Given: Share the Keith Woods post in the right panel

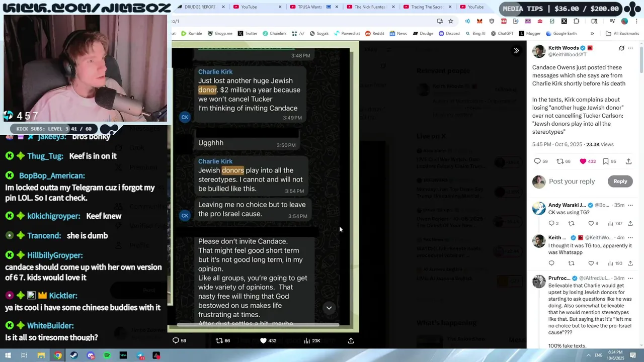Looking at the screenshot, I should (628, 161).
